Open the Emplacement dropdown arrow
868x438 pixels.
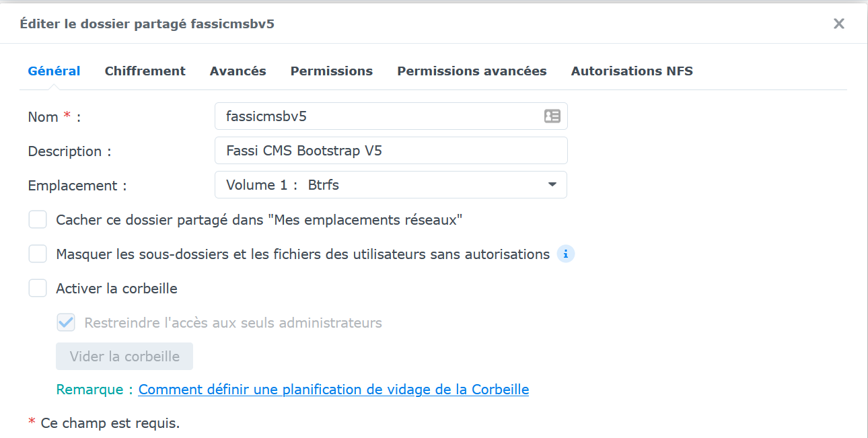pos(552,185)
